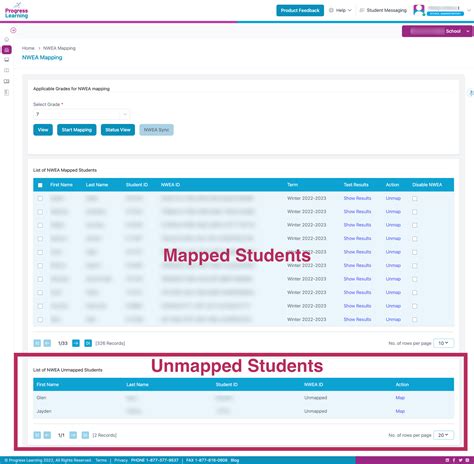474x464 pixels.
Task: Click the Product Feedback button
Action: [x=300, y=10]
